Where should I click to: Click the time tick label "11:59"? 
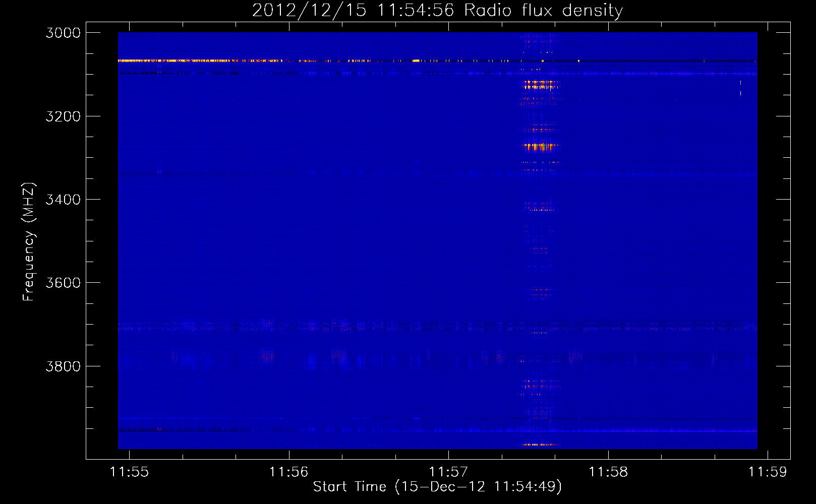pos(768,472)
